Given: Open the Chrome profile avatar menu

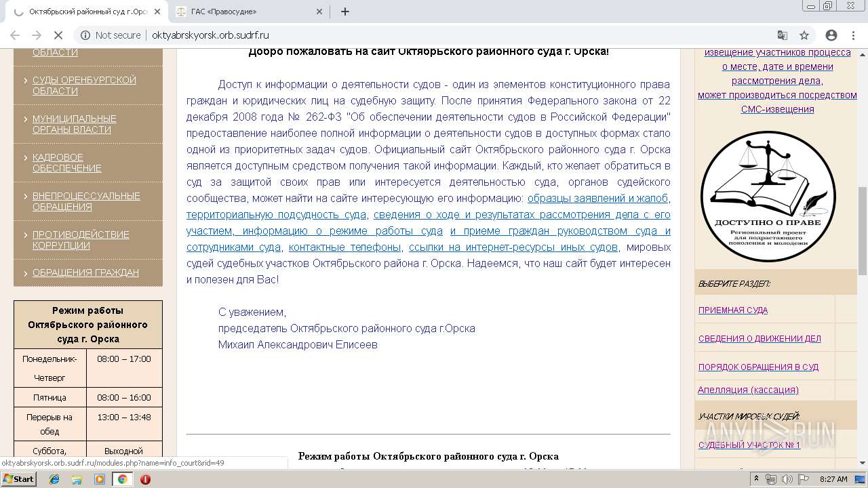Looking at the screenshot, I should click(831, 35).
